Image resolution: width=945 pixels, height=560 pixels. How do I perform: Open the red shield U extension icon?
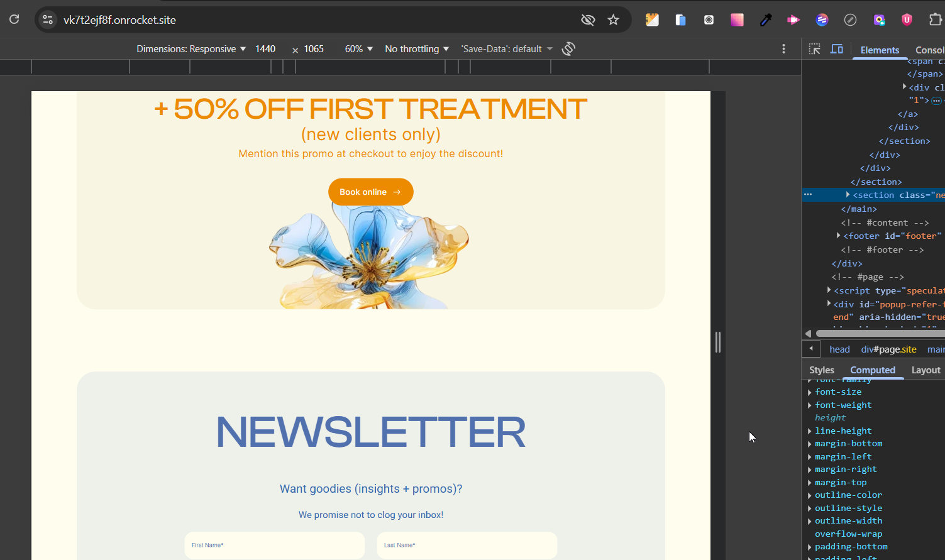point(907,20)
